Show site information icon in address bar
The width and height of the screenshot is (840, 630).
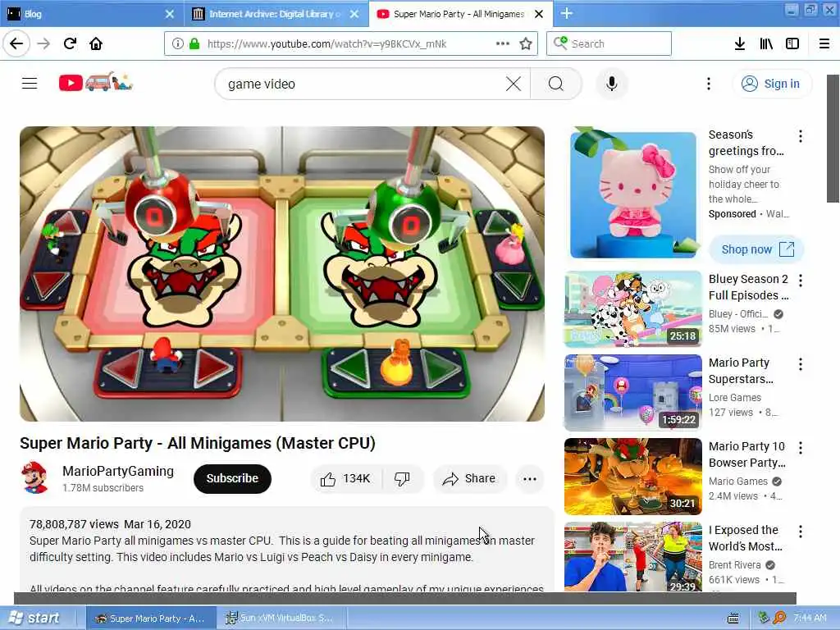[177, 44]
